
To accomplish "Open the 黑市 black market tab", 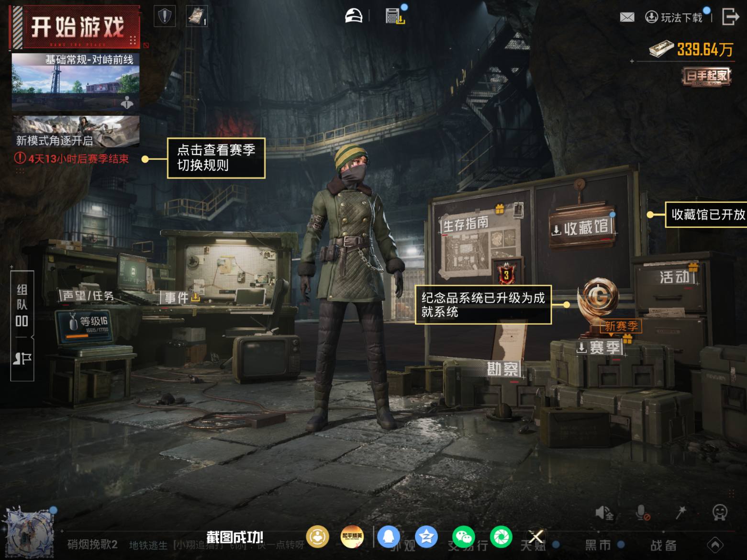I will [x=598, y=545].
